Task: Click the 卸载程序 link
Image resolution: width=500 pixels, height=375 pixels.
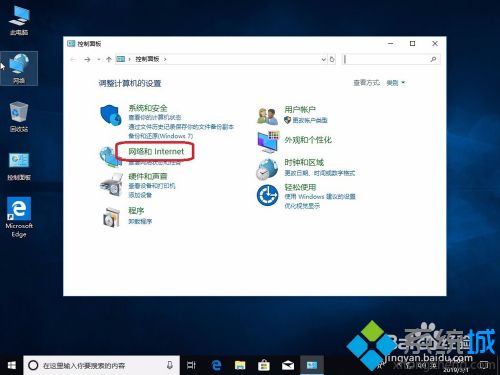Action: pos(140,221)
